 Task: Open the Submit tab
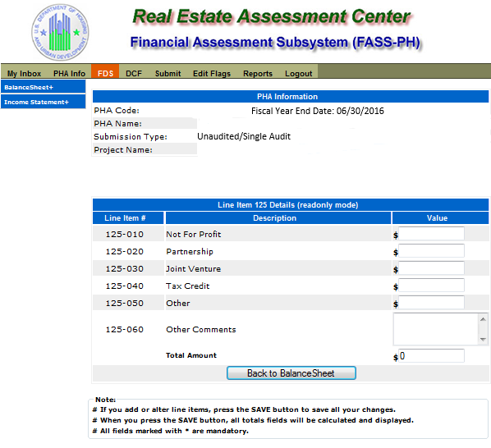pos(167,74)
